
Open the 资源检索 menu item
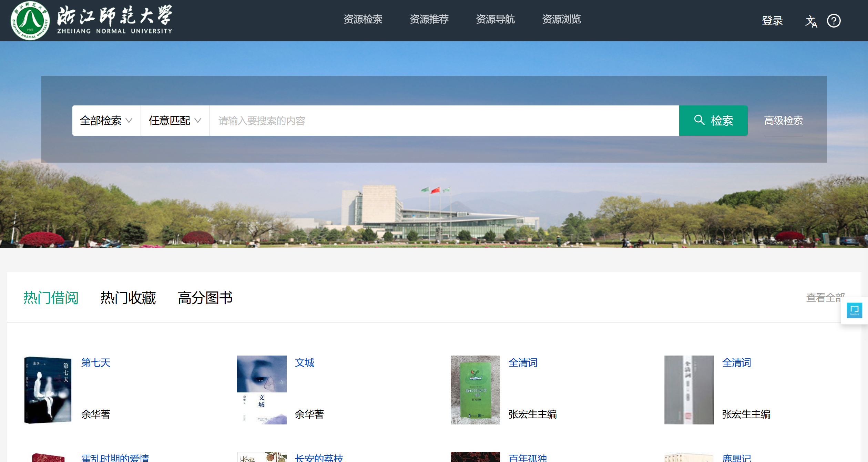(x=363, y=19)
